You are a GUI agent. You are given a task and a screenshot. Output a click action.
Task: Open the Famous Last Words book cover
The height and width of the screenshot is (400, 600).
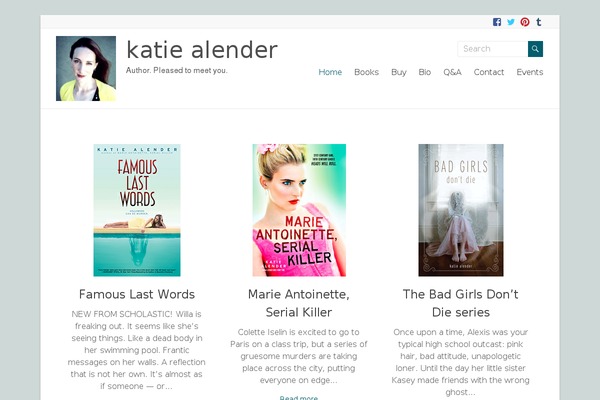point(137,210)
